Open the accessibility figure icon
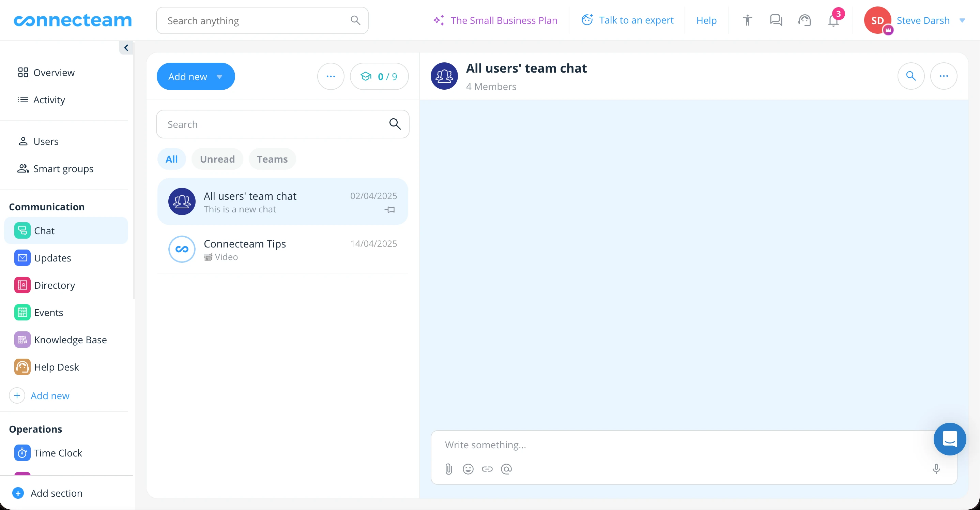This screenshot has width=980, height=510. tap(747, 20)
